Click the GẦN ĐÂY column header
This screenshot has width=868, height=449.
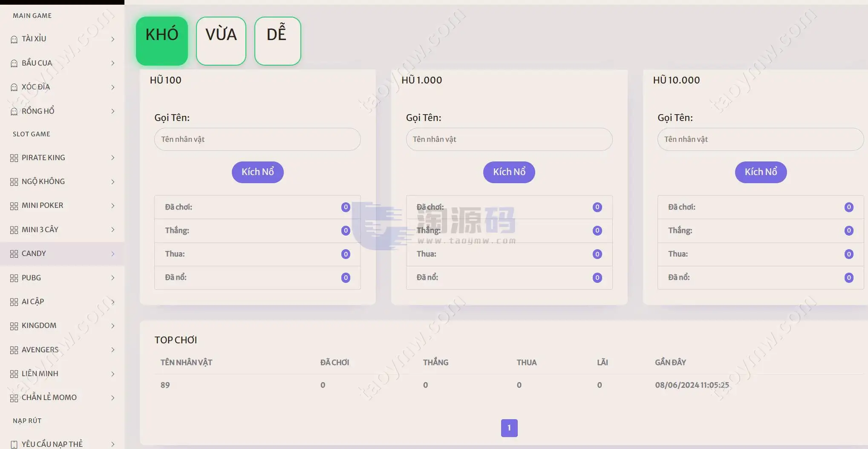(670, 363)
